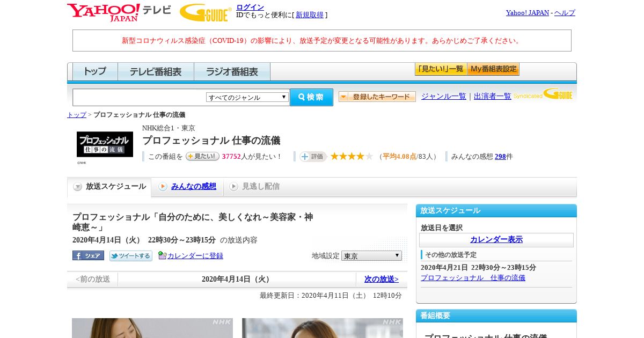Viewport: 644px width, 338px height.
Task: Click the right NHK program photo
Action: pos(323,328)
